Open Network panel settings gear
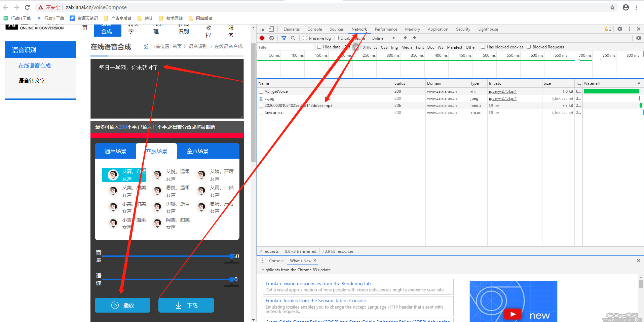This screenshot has width=644, height=322. [639, 38]
